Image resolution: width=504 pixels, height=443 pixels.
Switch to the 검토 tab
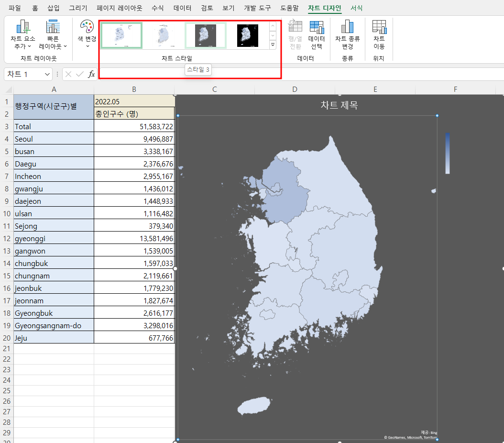(207, 8)
